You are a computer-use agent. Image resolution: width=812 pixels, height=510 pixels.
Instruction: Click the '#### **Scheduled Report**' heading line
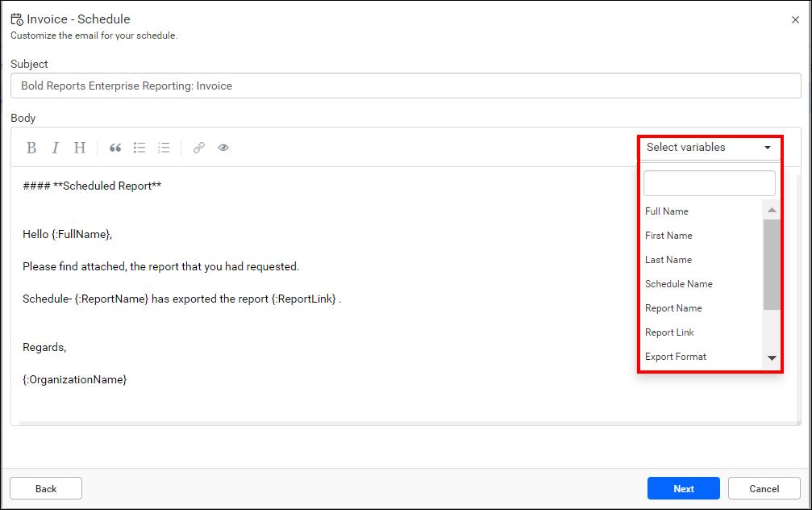[92, 186]
